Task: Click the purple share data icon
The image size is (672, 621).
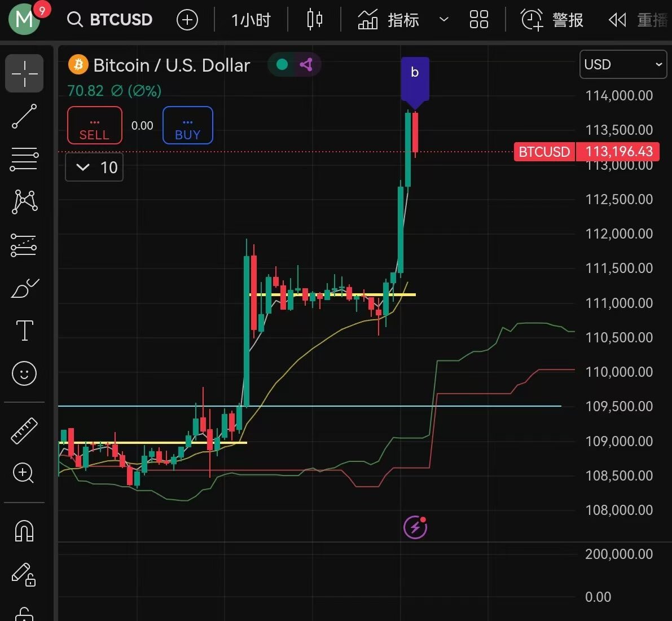Action: click(306, 65)
